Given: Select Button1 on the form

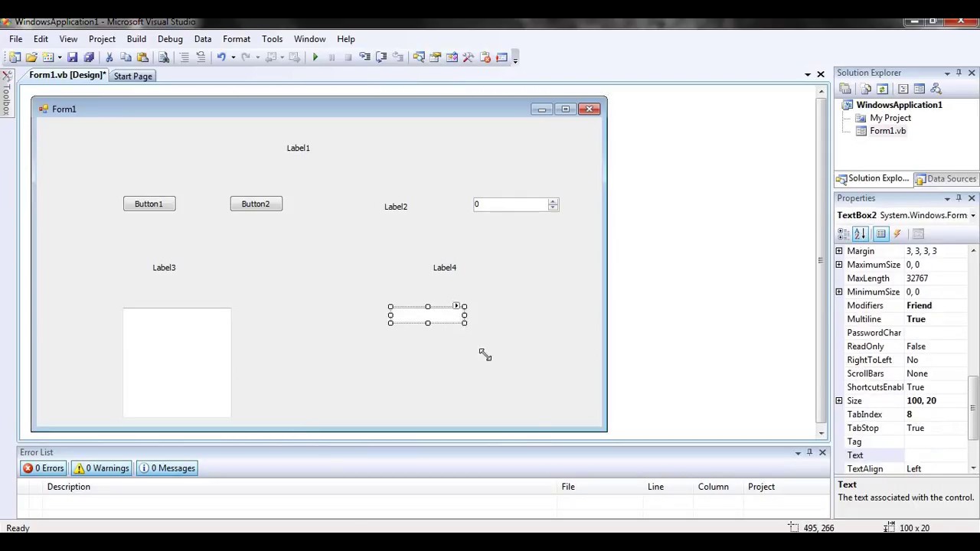Looking at the screenshot, I should click(x=149, y=204).
